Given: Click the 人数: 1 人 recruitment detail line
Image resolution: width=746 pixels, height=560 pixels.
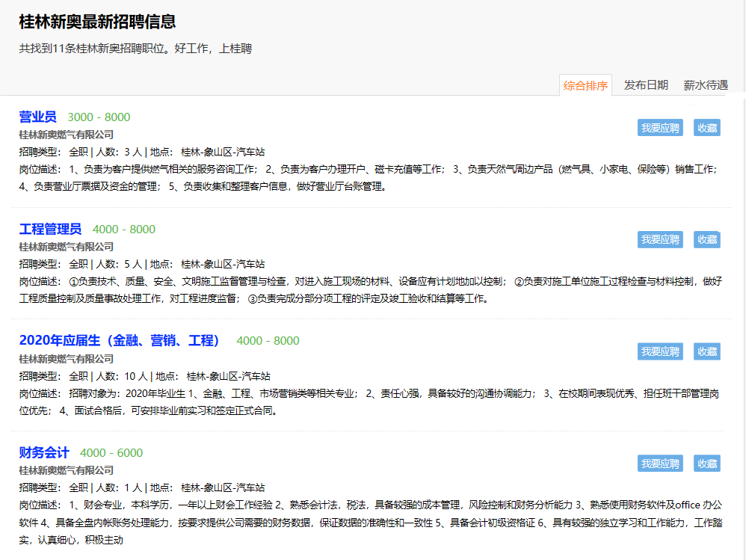Looking at the screenshot, I should click(142, 487).
